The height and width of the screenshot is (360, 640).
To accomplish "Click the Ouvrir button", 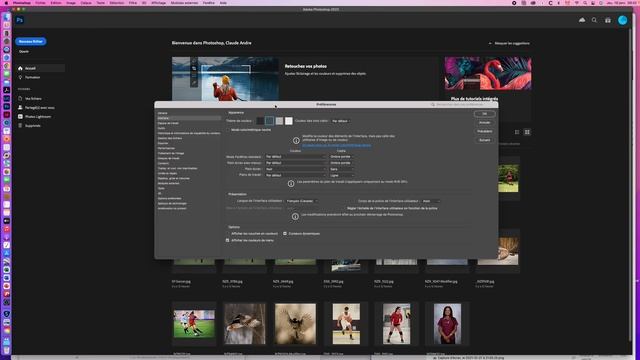I will point(24,51).
